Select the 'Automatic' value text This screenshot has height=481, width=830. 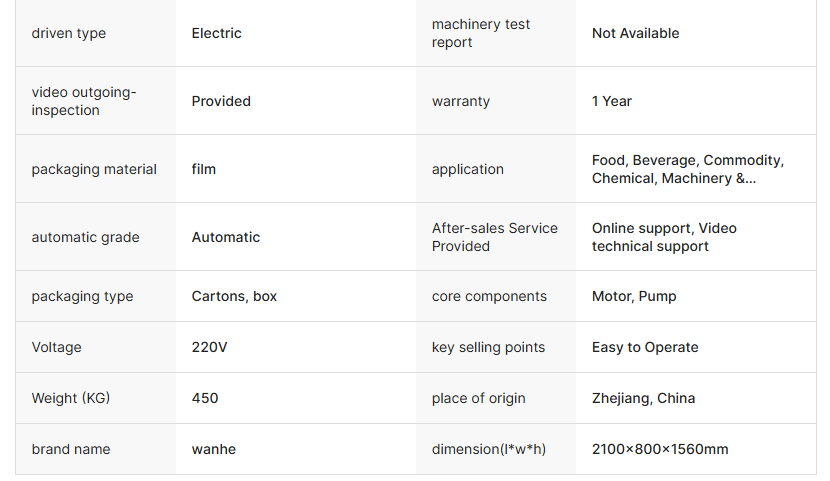point(226,237)
